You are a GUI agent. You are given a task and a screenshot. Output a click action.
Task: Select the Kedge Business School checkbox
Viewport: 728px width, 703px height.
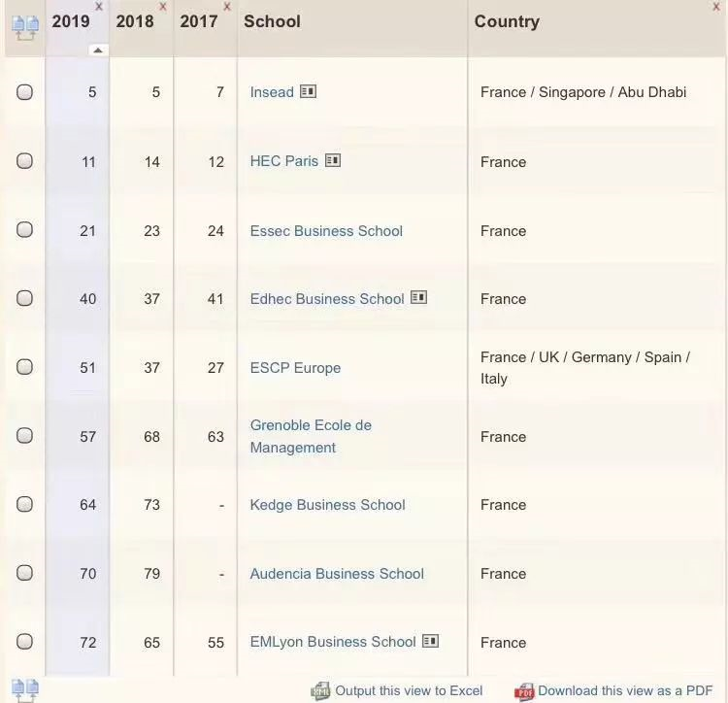click(x=24, y=504)
